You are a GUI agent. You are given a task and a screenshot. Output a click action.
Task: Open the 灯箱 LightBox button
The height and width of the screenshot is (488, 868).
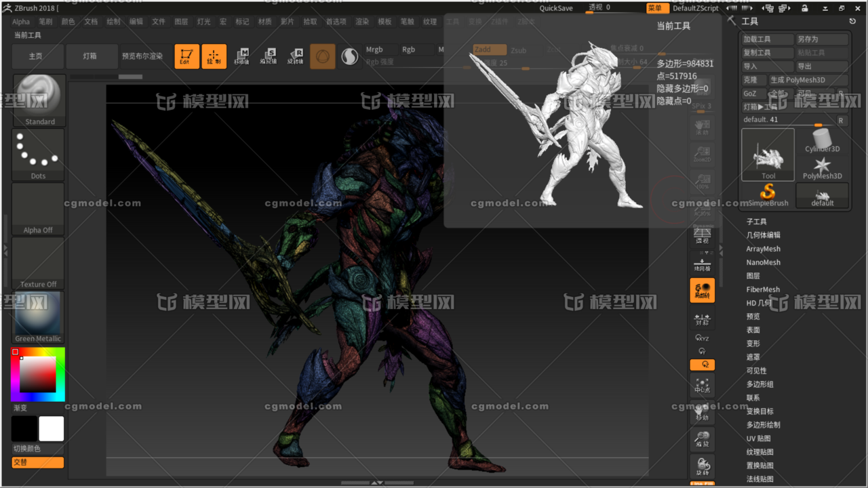(90, 56)
